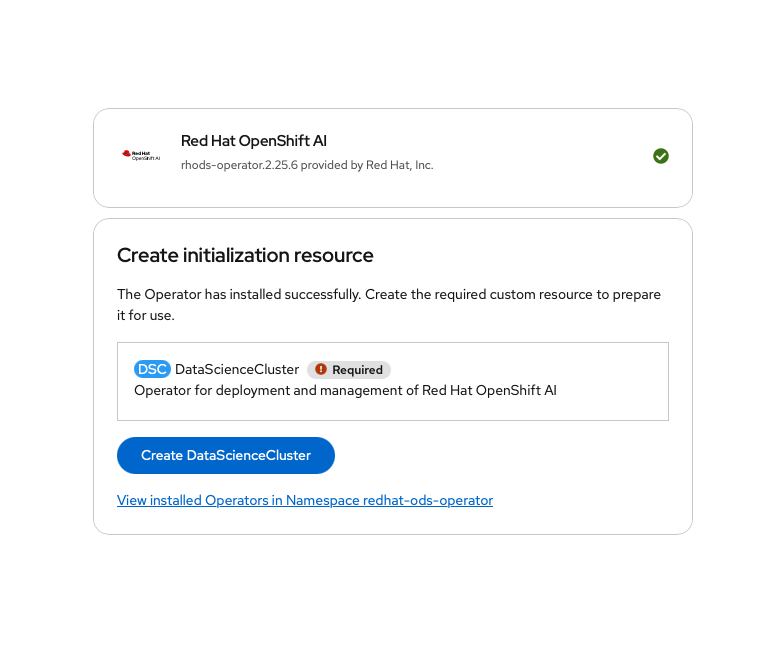This screenshot has height=655, width=766.
Task: Click the "it for use." text line
Action: (x=146, y=316)
